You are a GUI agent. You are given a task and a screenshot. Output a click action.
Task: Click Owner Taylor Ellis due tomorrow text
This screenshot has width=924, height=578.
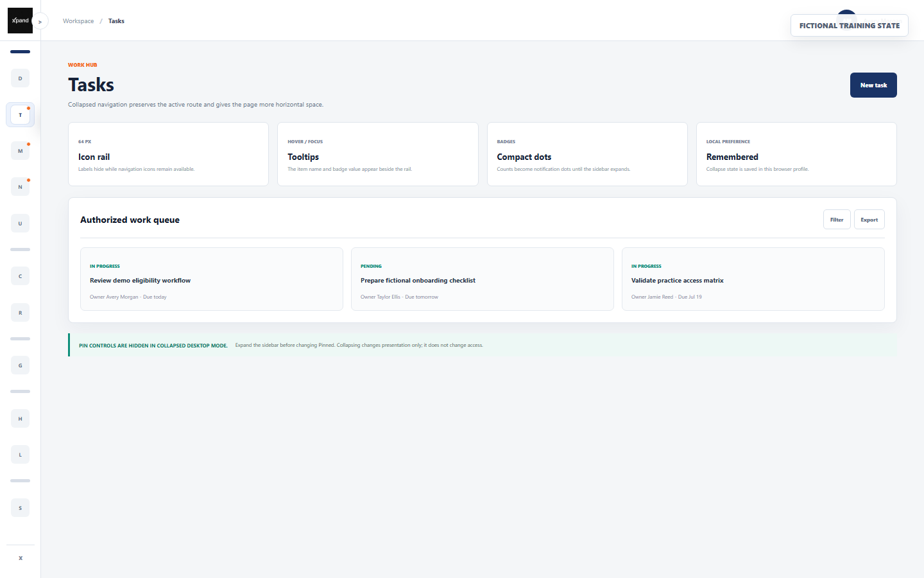(x=399, y=297)
